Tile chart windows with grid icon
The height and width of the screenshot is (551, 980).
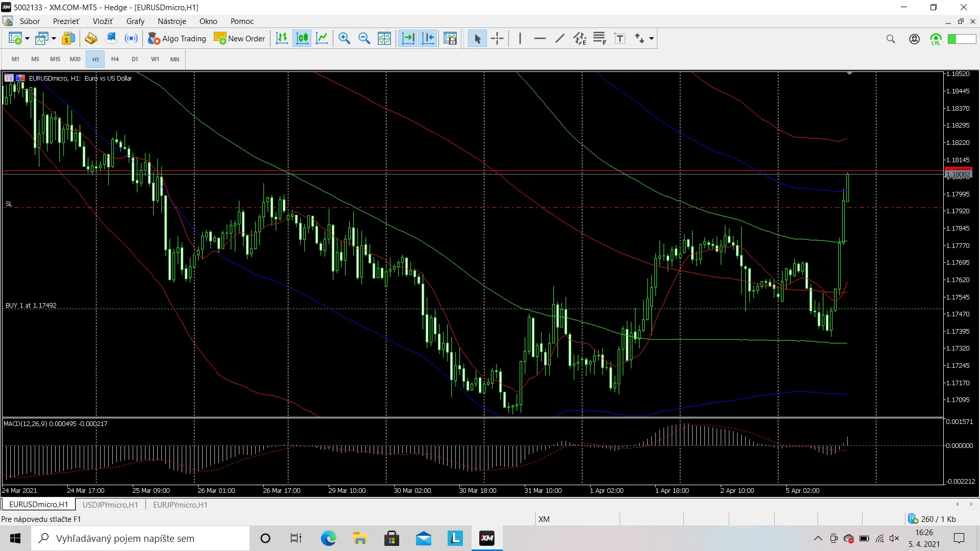coord(384,38)
